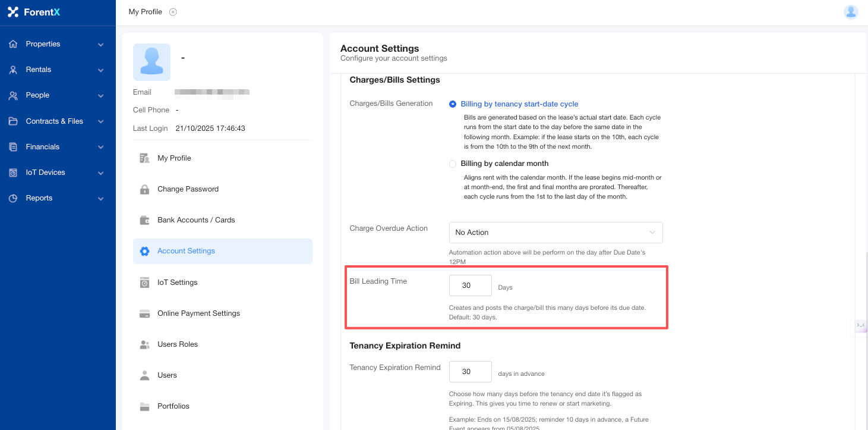The height and width of the screenshot is (430, 868).
Task: Close the My Profile tab
Action: pyautogui.click(x=173, y=12)
